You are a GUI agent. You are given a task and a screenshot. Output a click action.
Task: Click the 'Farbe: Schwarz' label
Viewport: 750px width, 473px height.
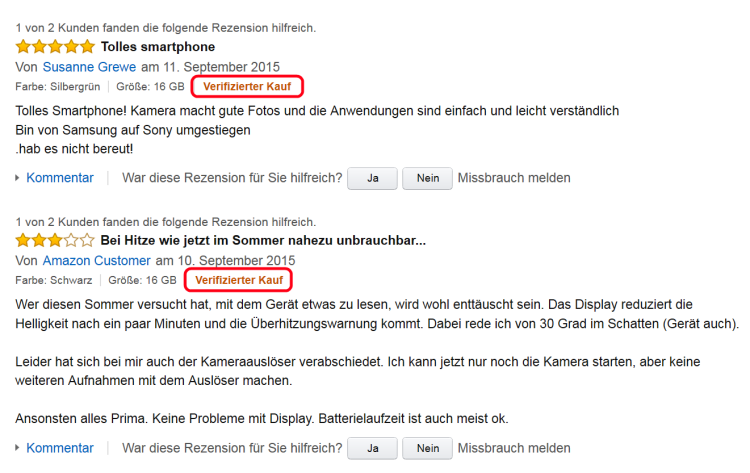(x=54, y=280)
